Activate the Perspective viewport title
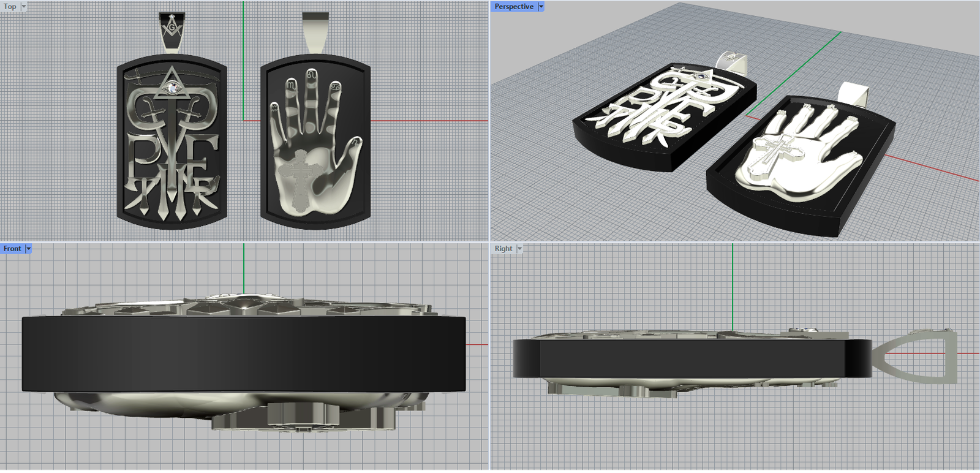Viewport: 980px width, 473px height. (x=513, y=7)
